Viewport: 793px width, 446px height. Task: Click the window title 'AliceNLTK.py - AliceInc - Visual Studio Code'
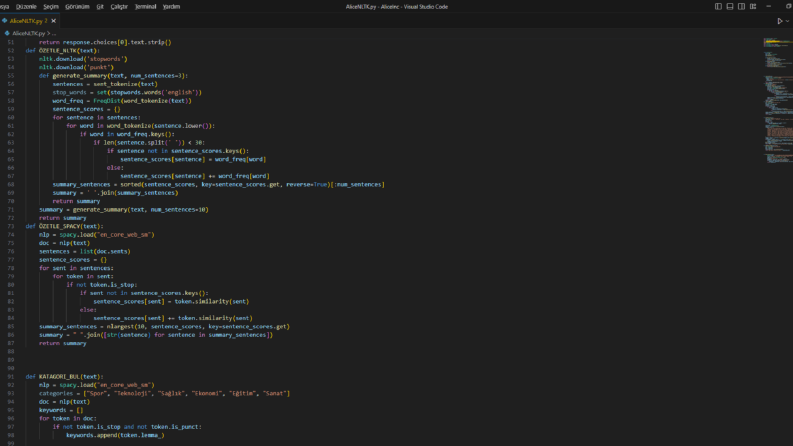[x=396, y=7]
